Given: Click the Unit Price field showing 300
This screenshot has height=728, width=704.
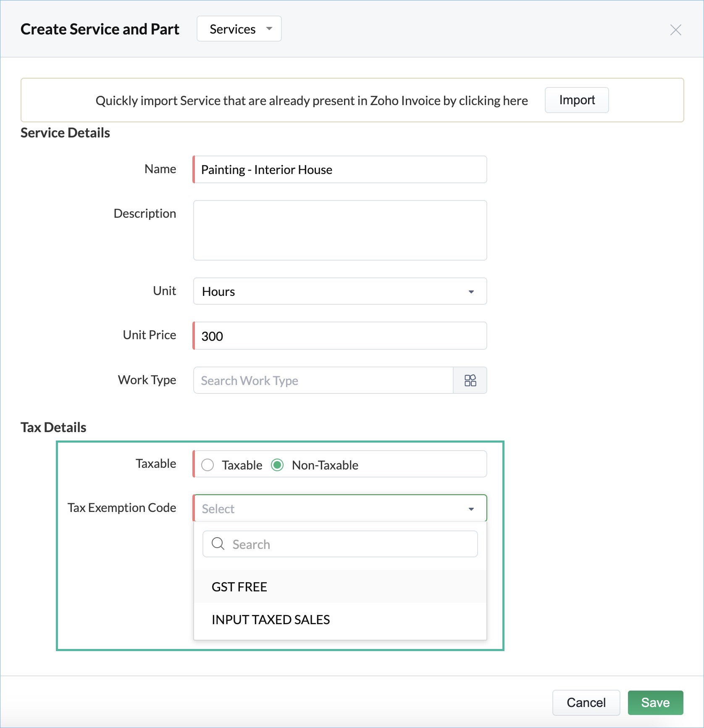Looking at the screenshot, I should (340, 336).
